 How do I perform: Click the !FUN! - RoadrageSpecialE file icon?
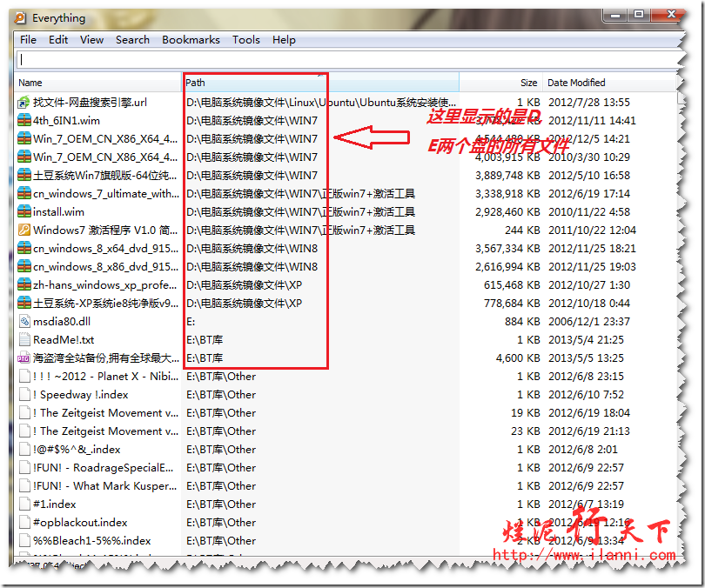pyautogui.click(x=24, y=468)
